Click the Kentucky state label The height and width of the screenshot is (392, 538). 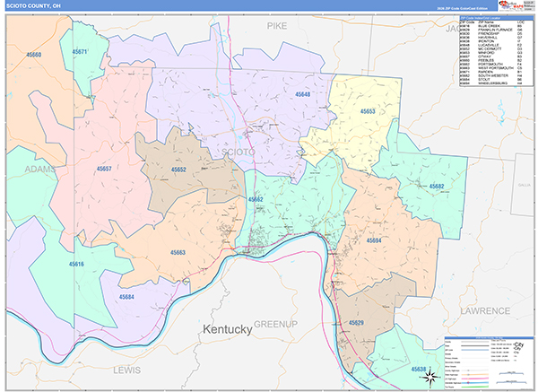(228, 329)
